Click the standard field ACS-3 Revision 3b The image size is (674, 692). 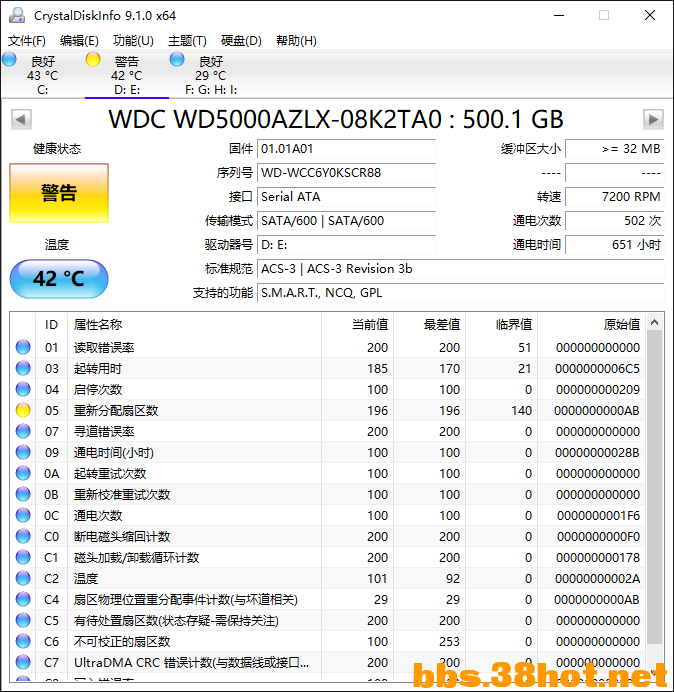click(x=460, y=269)
